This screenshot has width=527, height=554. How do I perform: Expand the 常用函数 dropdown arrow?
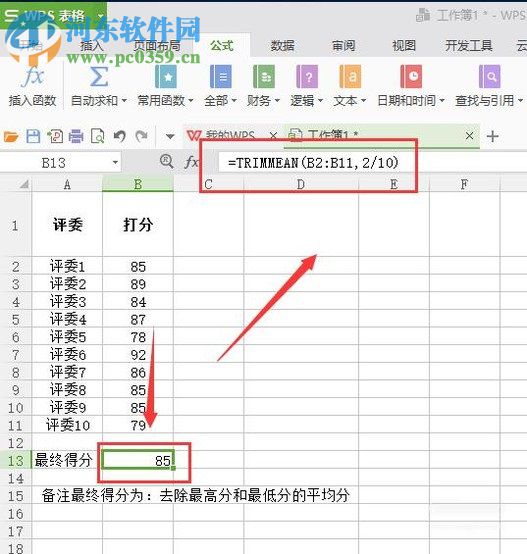click(191, 101)
